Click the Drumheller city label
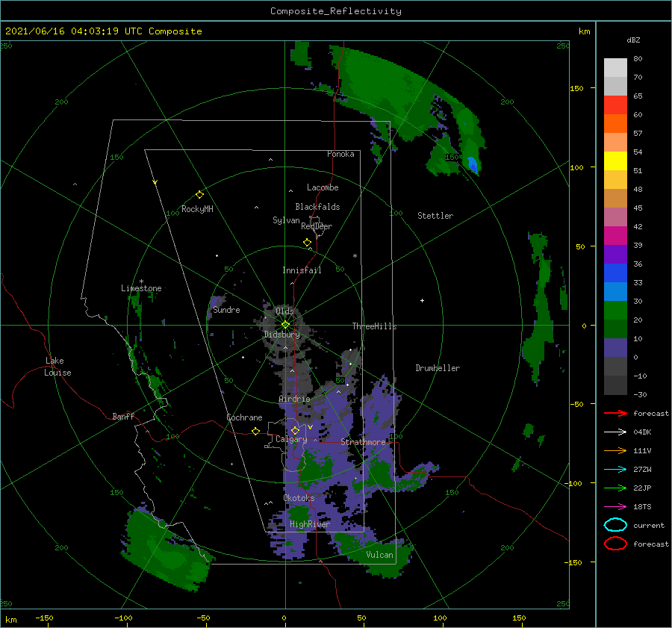 pos(438,368)
